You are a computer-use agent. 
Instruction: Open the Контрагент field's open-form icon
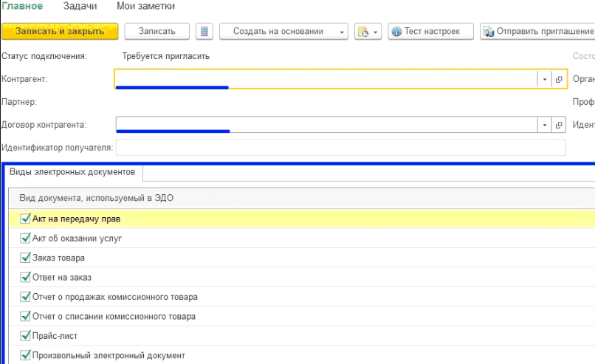[559, 79]
